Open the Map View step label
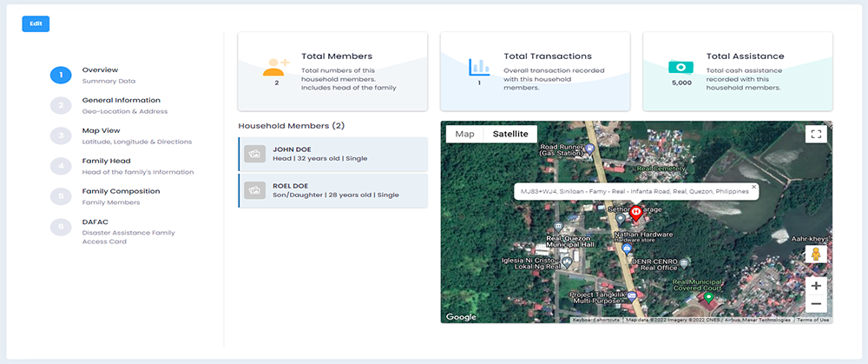868x364 pixels. coord(102,131)
